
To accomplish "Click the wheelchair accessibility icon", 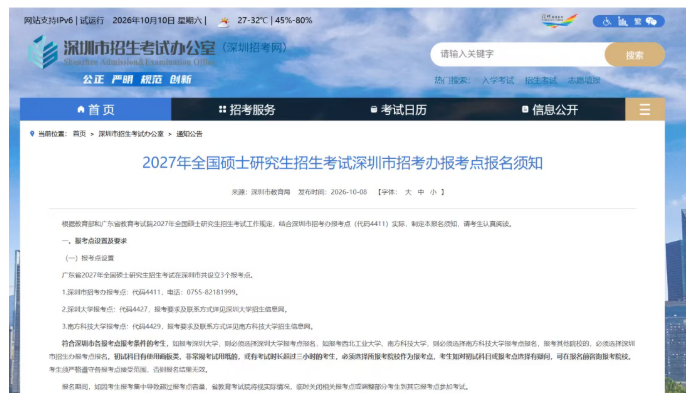I will (607, 22).
